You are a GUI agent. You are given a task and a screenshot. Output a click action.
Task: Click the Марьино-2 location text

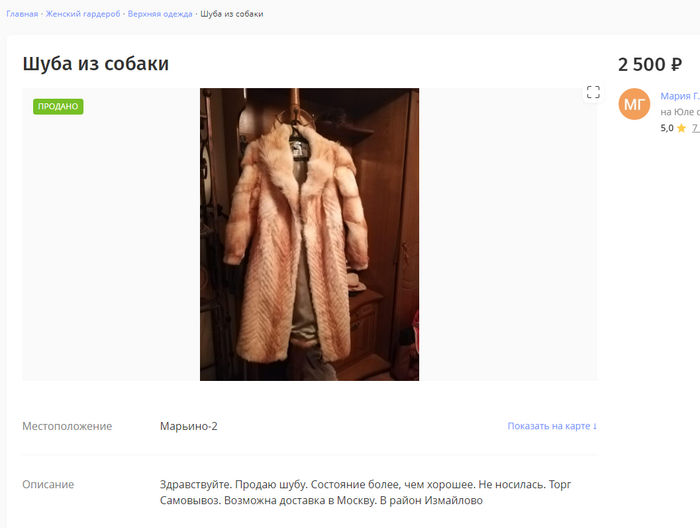[x=188, y=426]
